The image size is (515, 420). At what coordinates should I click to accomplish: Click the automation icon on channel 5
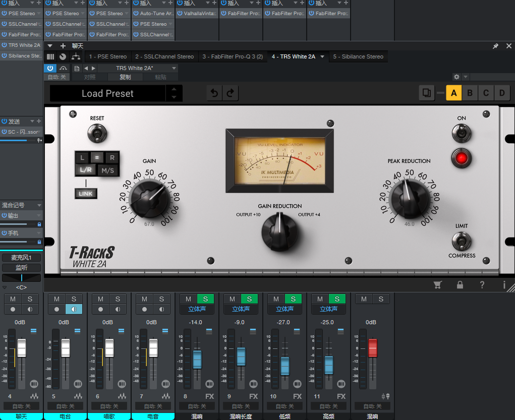click(x=78, y=396)
